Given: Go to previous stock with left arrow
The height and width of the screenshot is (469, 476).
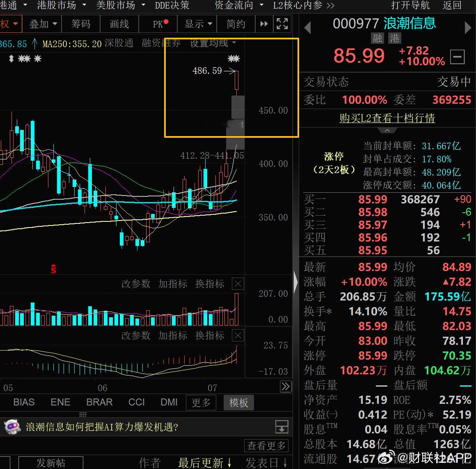Looking at the screenshot, I should click(307, 27).
